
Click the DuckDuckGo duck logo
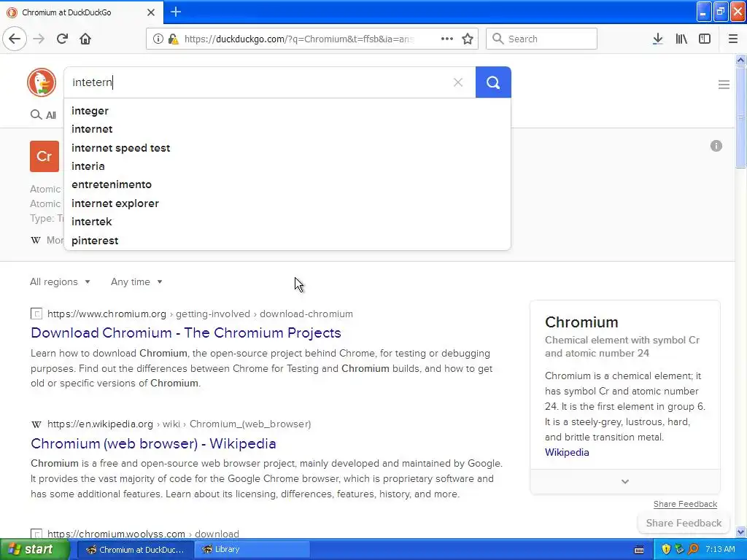point(42,82)
